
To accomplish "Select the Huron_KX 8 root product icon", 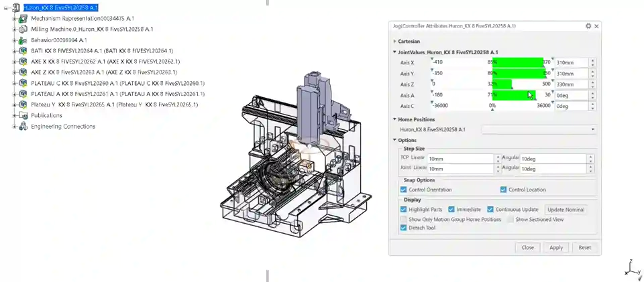I will 16,8.
